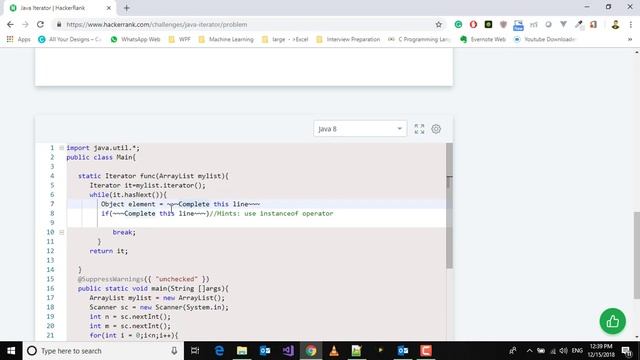
Task: Click the volume speaker tray icon
Action: (564, 351)
